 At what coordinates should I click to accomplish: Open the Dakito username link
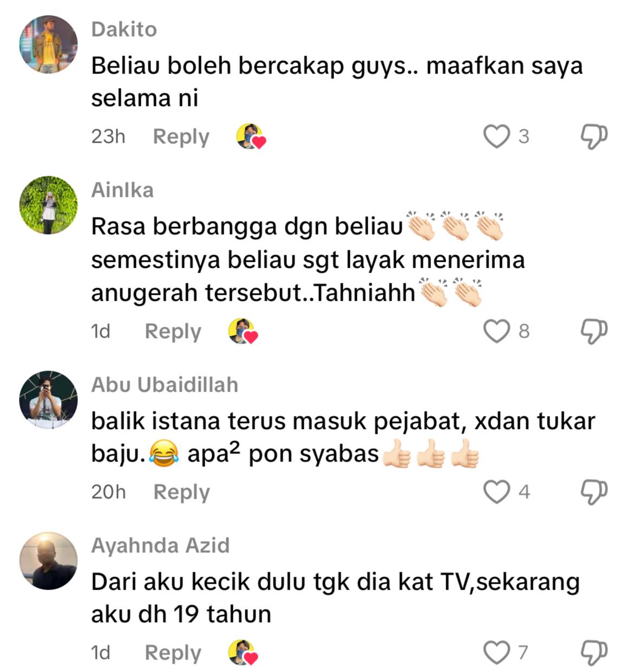[124, 29]
